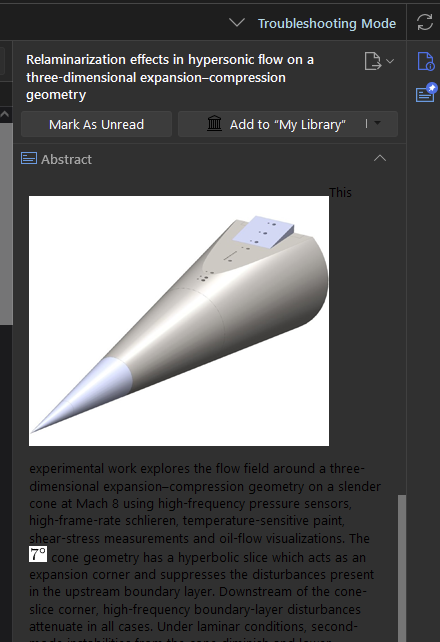Click the cone model image thumbnail
Image resolution: width=440 pixels, height=642 pixels.
(179, 321)
